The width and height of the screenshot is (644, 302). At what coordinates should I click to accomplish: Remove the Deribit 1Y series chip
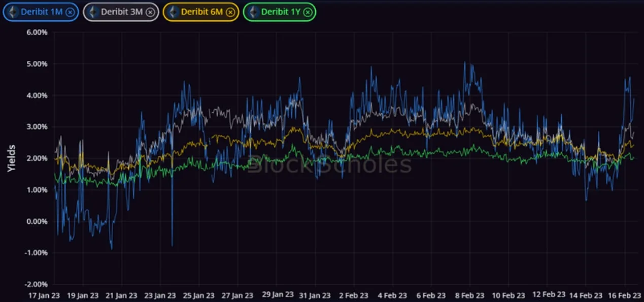click(308, 12)
